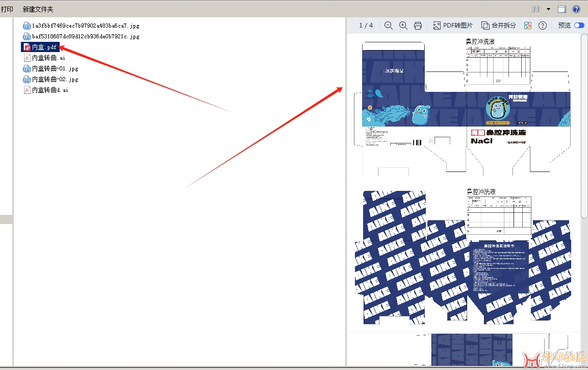Toggle the 预览 preview switch
The image size is (588, 370).
point(579,25)
